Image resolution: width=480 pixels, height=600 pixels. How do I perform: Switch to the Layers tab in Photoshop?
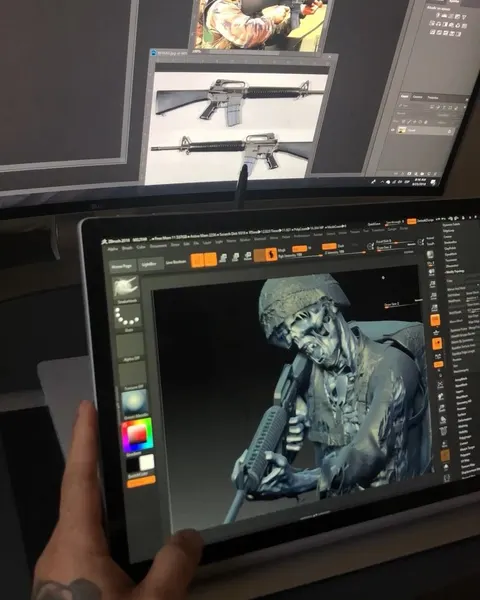[x=405, y=96]
